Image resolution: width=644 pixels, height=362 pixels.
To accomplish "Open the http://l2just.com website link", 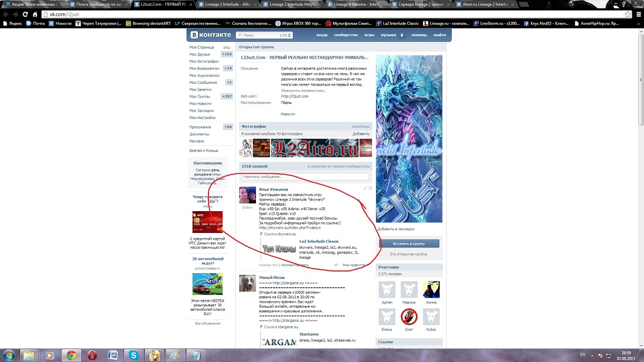I will [295, 97].
